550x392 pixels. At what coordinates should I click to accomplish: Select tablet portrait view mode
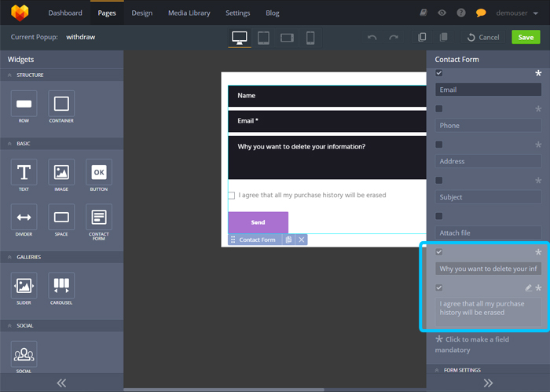tap(263, 38)
